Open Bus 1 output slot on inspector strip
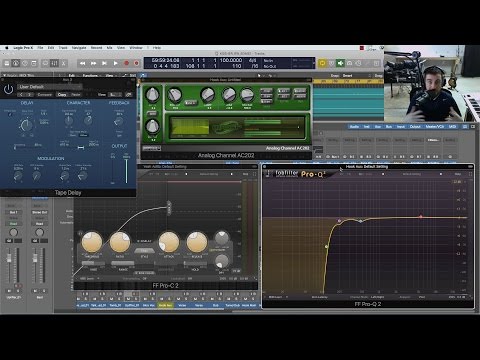Screen dimensions: 480x360 [13, 212]
